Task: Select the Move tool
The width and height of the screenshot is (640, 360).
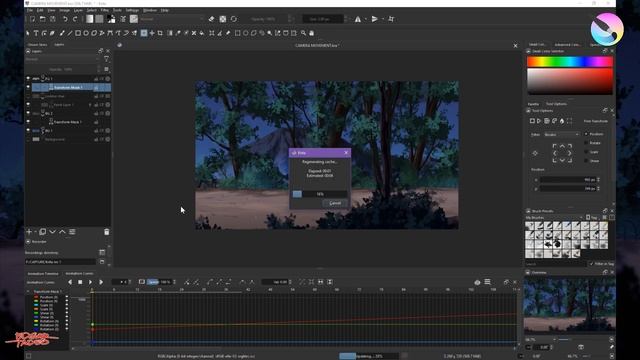Action: tap(152, 33)
